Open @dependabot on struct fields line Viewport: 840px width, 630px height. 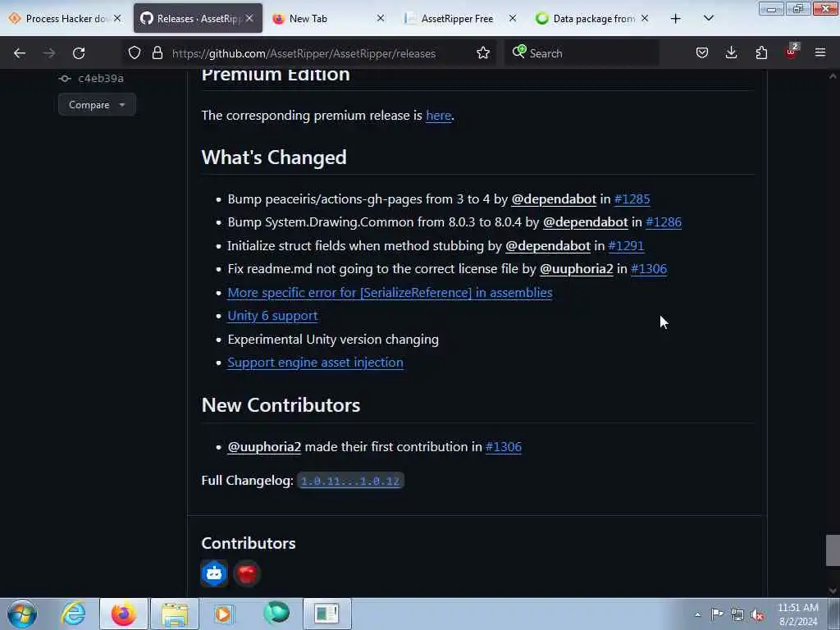(547, 246)
